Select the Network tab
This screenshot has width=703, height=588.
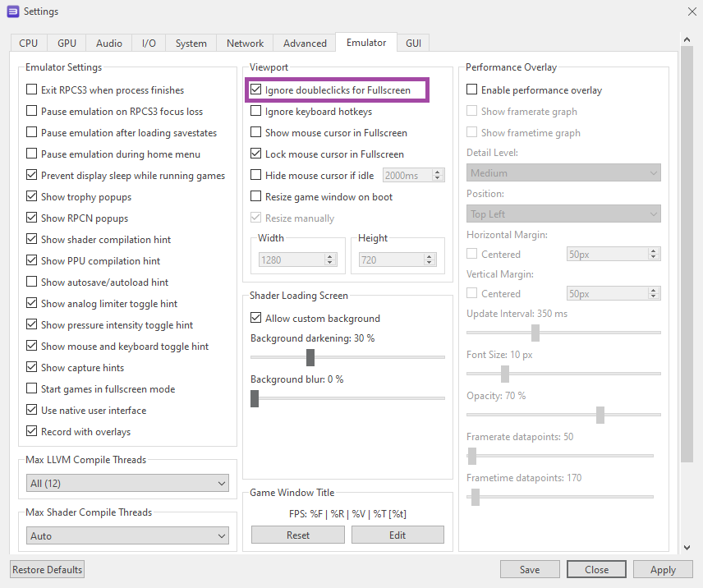point(245,44)
